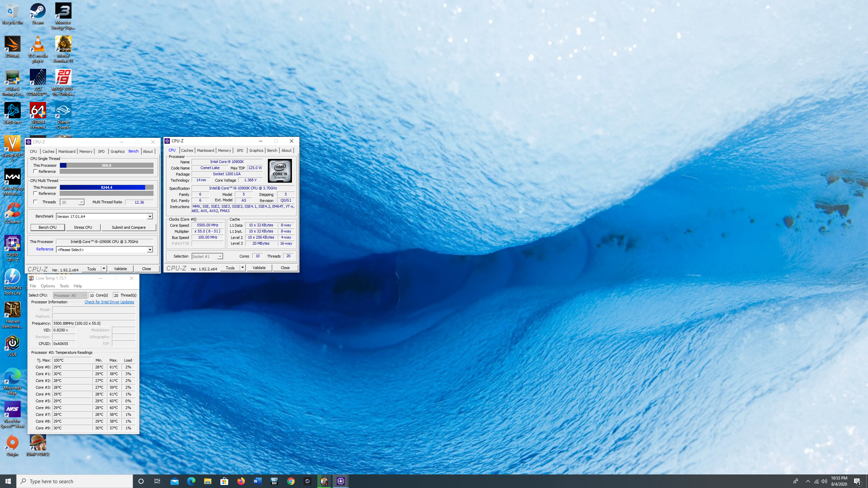Open ASRock Timing Configurator icon
Image resolution: width=868 pixels, height=488 pixels.
click(13, 83)
